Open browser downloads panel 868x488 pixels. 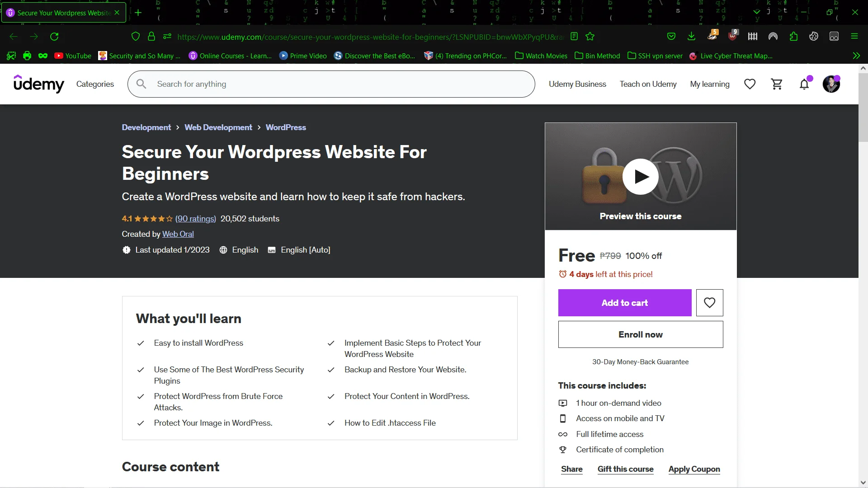tap(691, 37)
